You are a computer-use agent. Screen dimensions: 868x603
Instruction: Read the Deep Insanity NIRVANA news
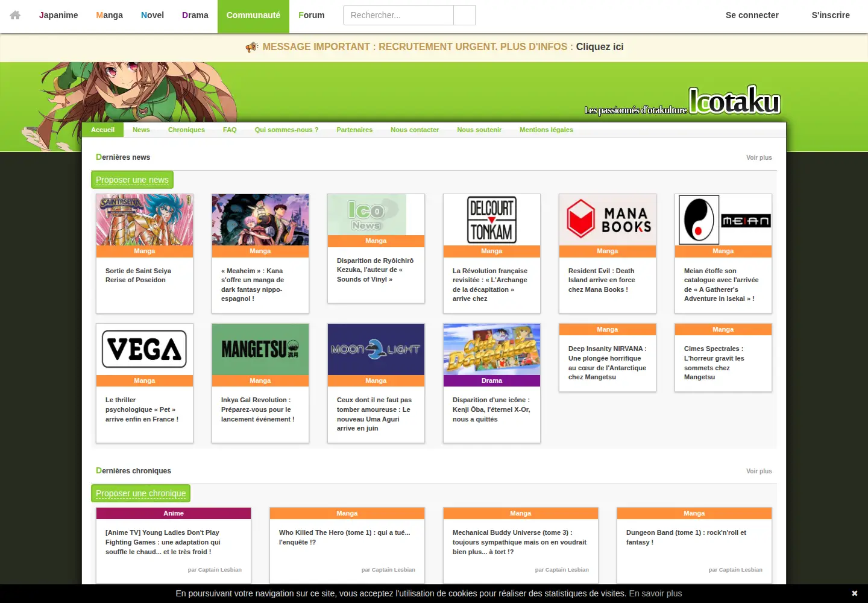pyautogui.click(x=608, y=363)
